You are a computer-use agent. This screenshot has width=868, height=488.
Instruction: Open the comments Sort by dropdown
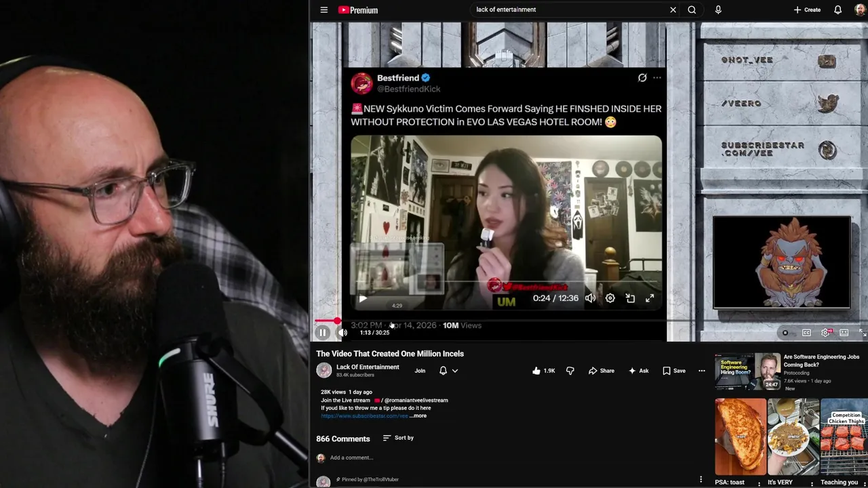tap(398, 438)
